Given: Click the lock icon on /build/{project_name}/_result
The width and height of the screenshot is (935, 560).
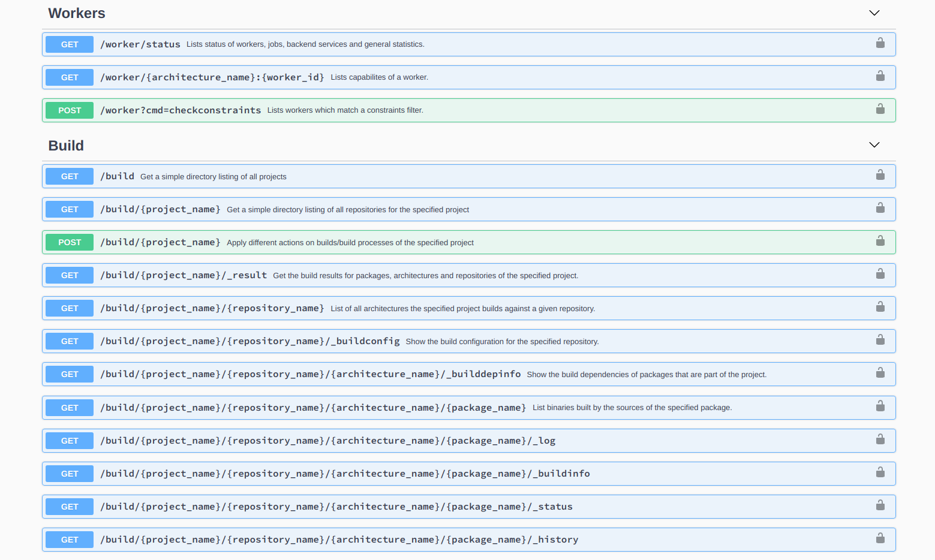Looking at the screenshot, I should click(x=880, y=273).
